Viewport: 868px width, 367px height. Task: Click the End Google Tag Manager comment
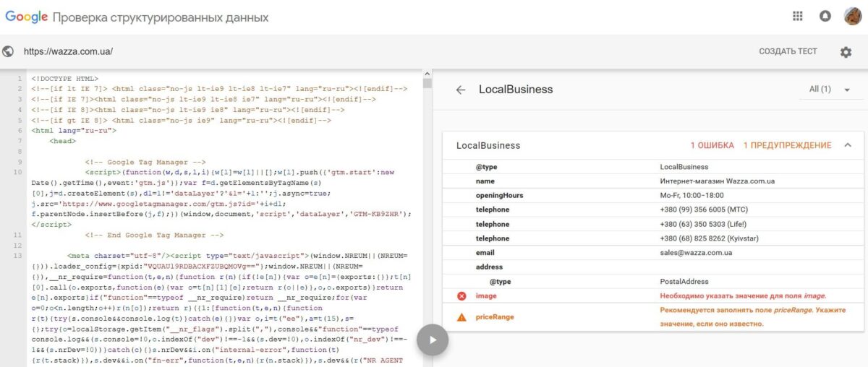155,235
